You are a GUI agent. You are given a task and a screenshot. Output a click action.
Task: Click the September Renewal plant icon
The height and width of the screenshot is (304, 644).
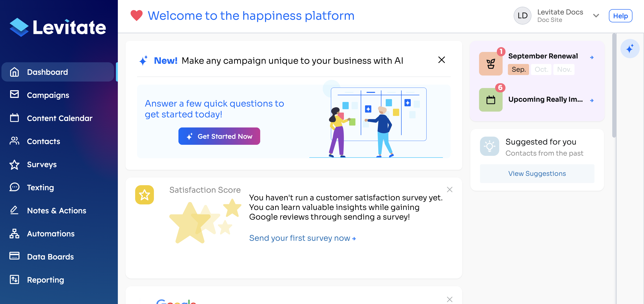tap(491, 64)
